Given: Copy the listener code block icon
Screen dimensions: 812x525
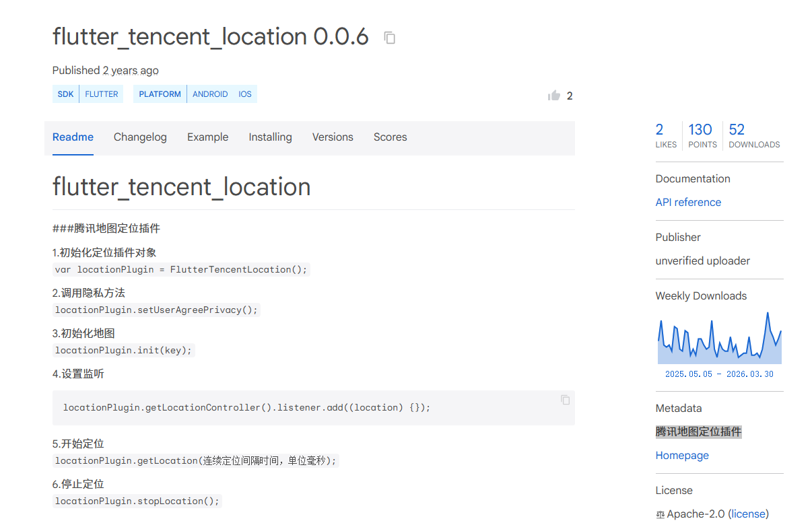Looking at the screenshot, I should pos(565,400).
